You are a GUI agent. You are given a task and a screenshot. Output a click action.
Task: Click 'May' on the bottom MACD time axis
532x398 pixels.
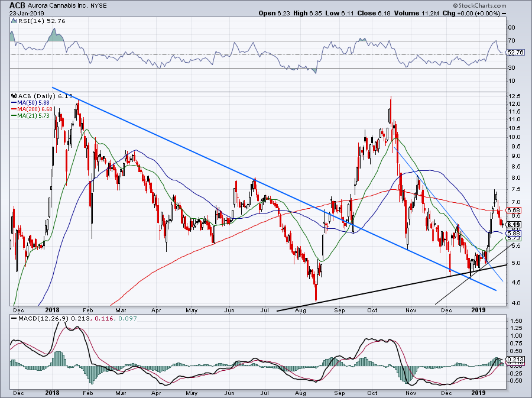pos(192,393)
